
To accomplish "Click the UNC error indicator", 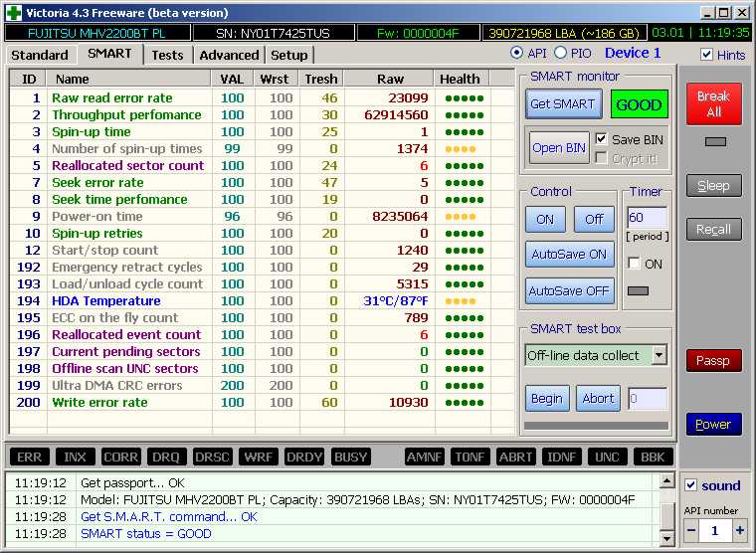I will [x=607, y=457].
